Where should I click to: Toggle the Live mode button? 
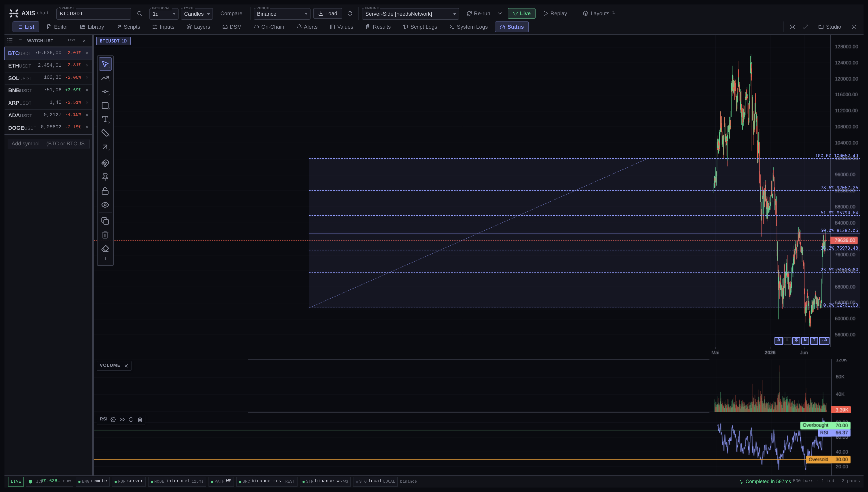tap(521, 13)
